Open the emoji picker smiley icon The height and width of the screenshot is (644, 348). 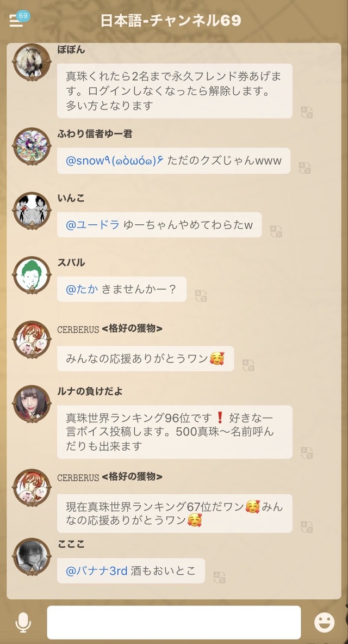click(x=324, y=622)
